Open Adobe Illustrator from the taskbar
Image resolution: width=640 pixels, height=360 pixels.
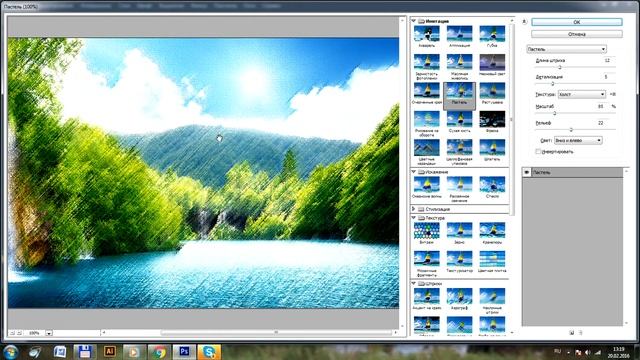point(109,352)
